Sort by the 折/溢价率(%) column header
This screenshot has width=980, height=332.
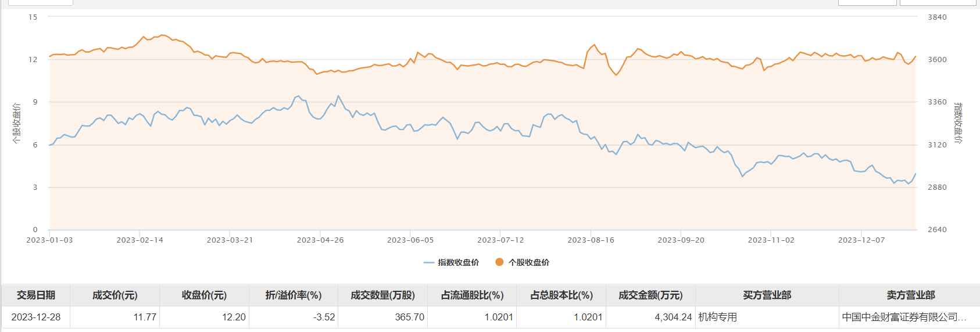pos(294,295)
